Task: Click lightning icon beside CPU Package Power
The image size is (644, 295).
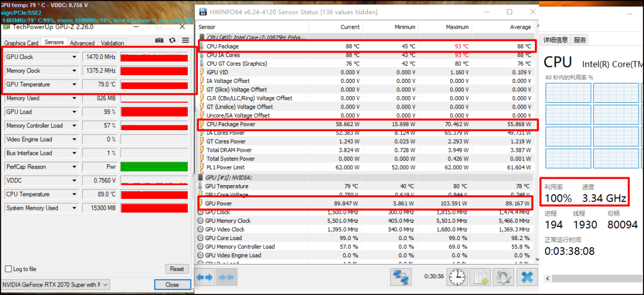Action: [202, 124]
